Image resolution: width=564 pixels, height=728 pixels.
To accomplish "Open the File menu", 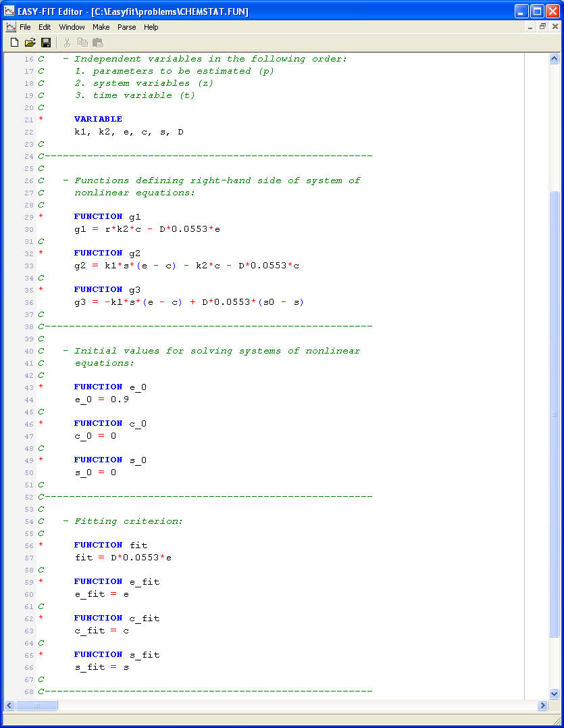I will tap(25, 27).
